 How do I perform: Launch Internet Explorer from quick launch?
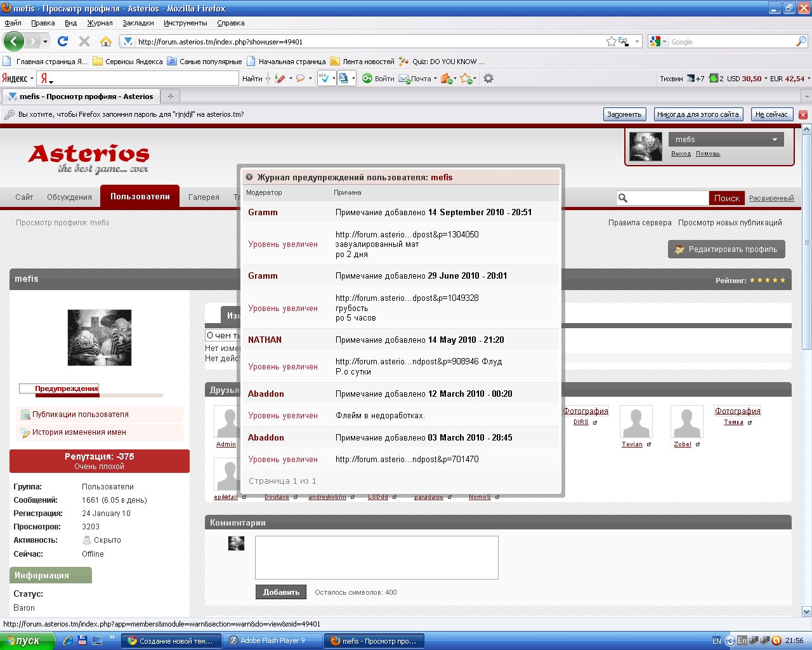69,641
